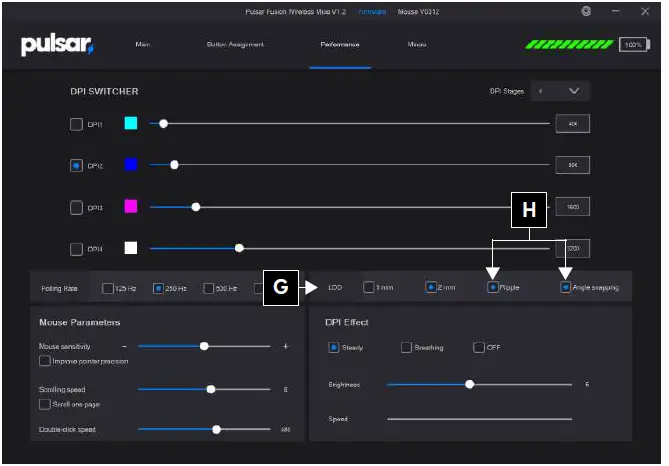Click the DPI1 slider handle

tap(163, 124)
